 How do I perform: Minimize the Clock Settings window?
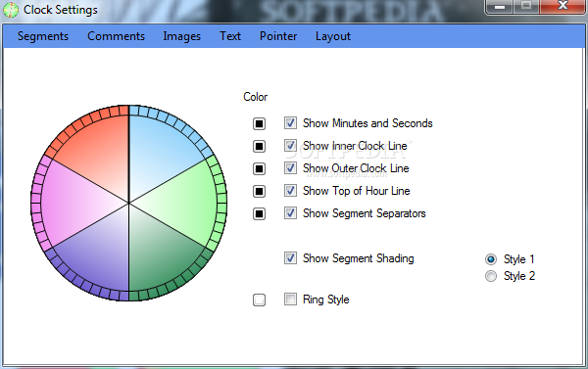coord(499,7)
